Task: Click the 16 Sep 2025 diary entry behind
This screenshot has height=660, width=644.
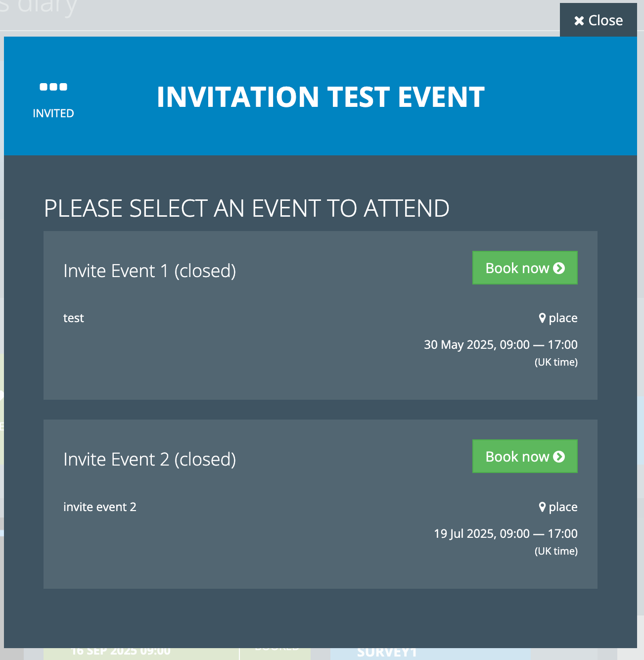Action: point(121,652)
